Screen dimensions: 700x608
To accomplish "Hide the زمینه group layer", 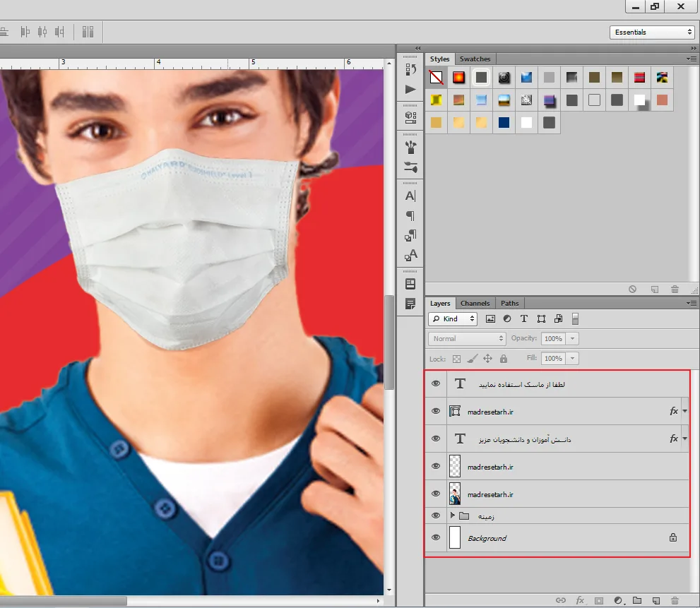I will pos(436,515).
